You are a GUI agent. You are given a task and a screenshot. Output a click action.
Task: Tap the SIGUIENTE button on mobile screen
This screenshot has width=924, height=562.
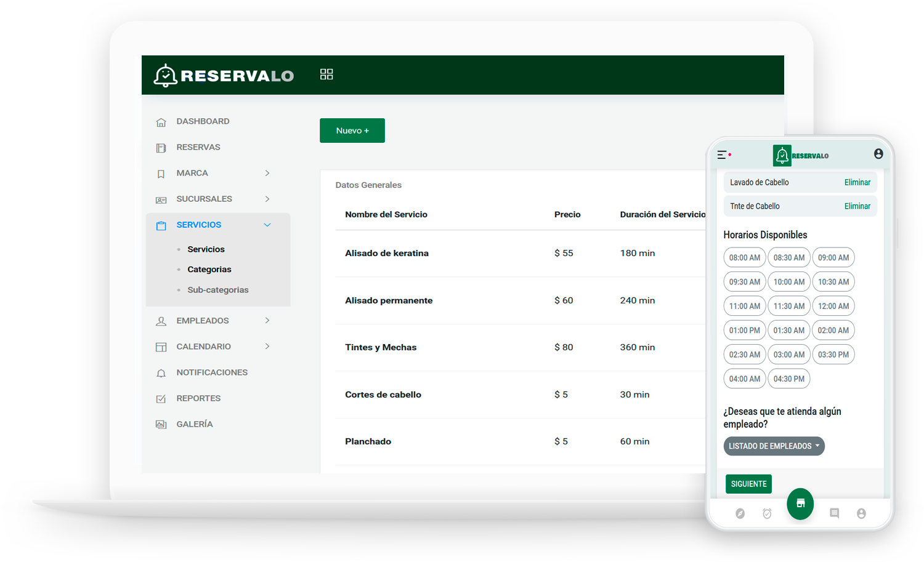748,484
